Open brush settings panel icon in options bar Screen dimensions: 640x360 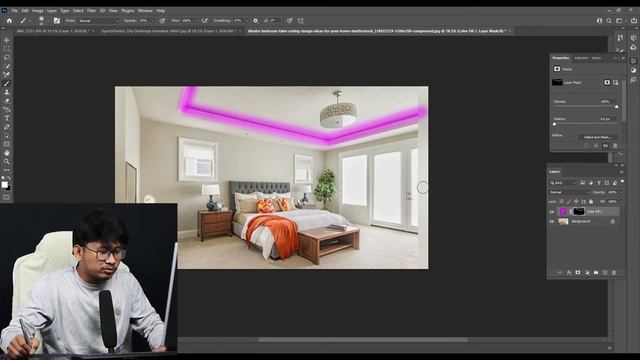[x=57, y=20]
